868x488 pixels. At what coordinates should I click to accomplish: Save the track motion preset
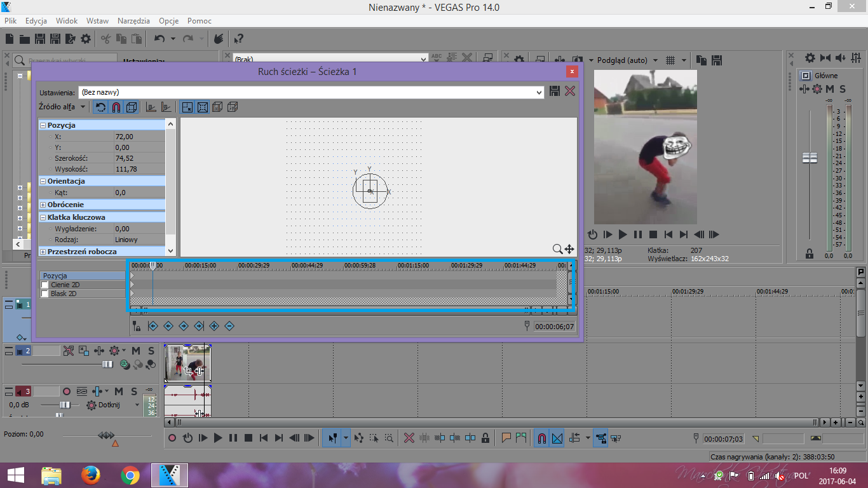[555, 91]
